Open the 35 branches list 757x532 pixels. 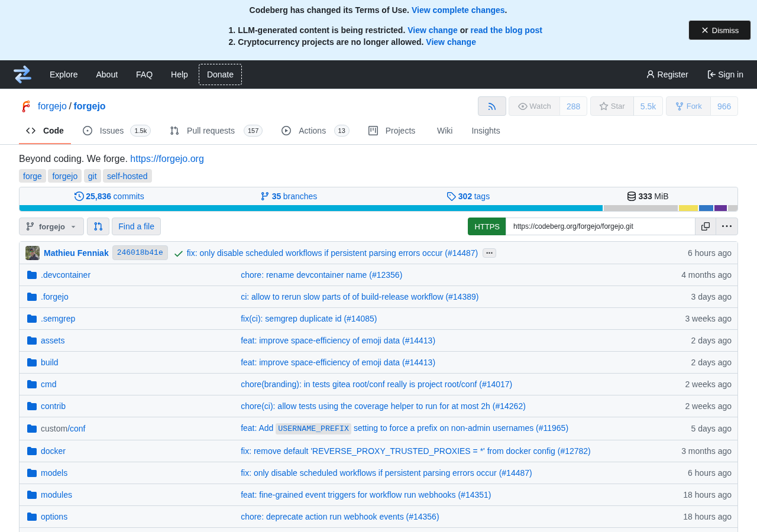[289, 196]
